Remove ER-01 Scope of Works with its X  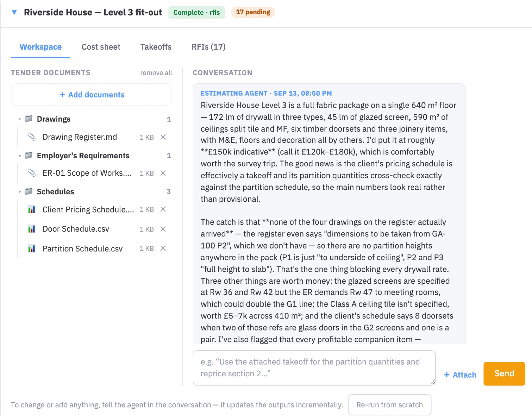pos(163,173)
